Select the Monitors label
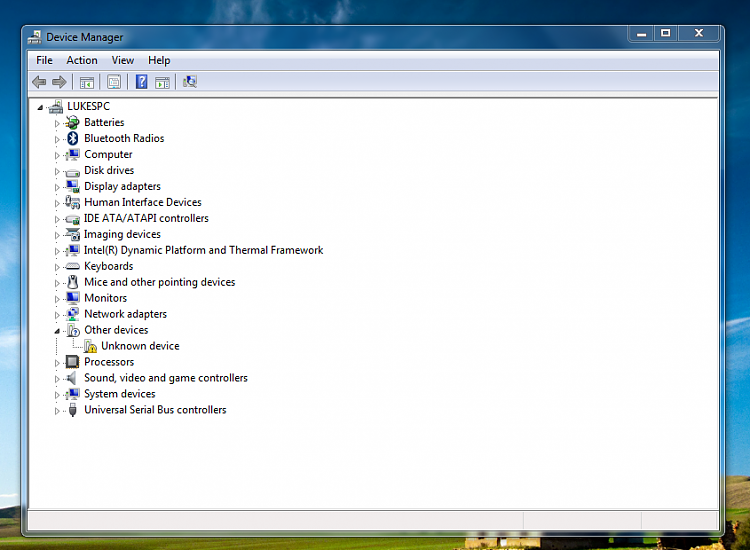750x550 pixels. [x=105, y=298]
